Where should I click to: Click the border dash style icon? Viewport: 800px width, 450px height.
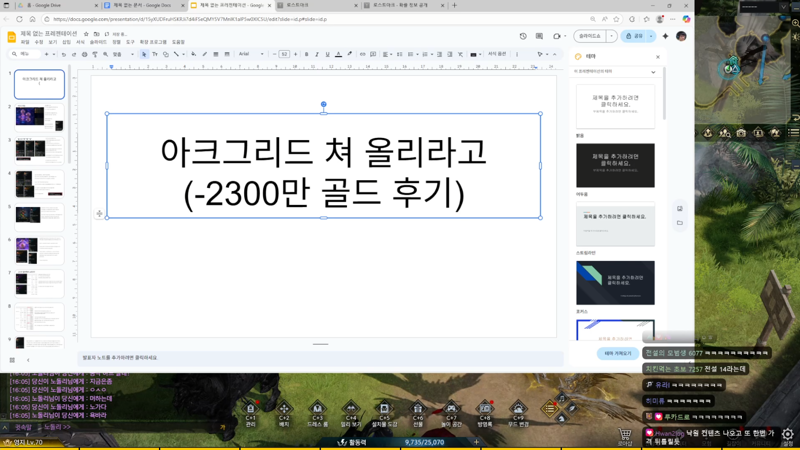coord(227,54)
